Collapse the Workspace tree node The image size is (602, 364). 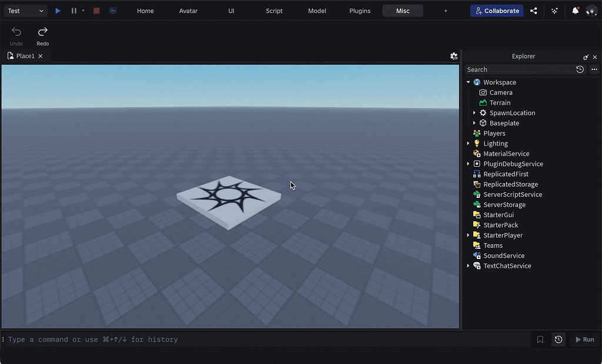pos(469,82)
